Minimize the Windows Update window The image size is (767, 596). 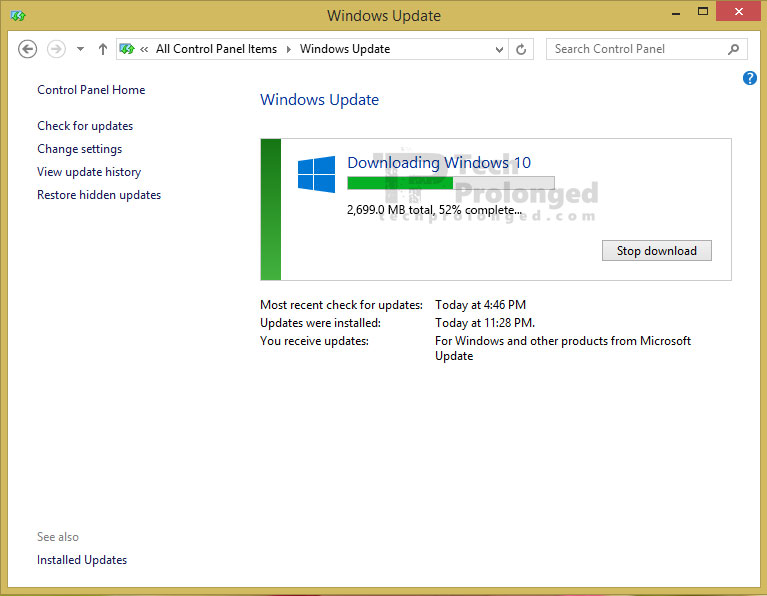point(676,12)
